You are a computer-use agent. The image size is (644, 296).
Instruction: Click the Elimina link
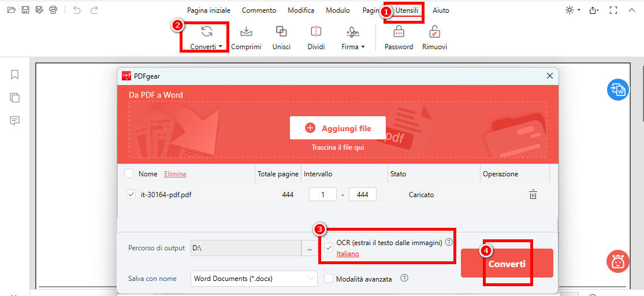coord(175,174)
